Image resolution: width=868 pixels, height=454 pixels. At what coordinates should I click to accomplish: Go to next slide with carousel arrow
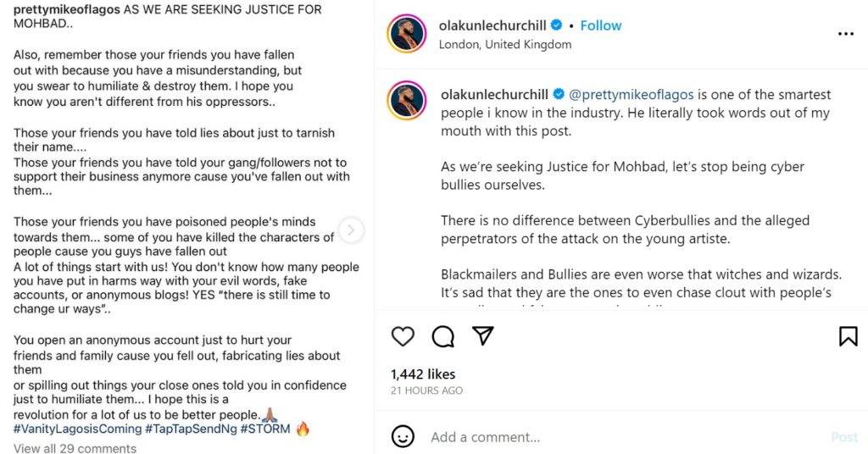pyautogui.click(x=351, y=230)
